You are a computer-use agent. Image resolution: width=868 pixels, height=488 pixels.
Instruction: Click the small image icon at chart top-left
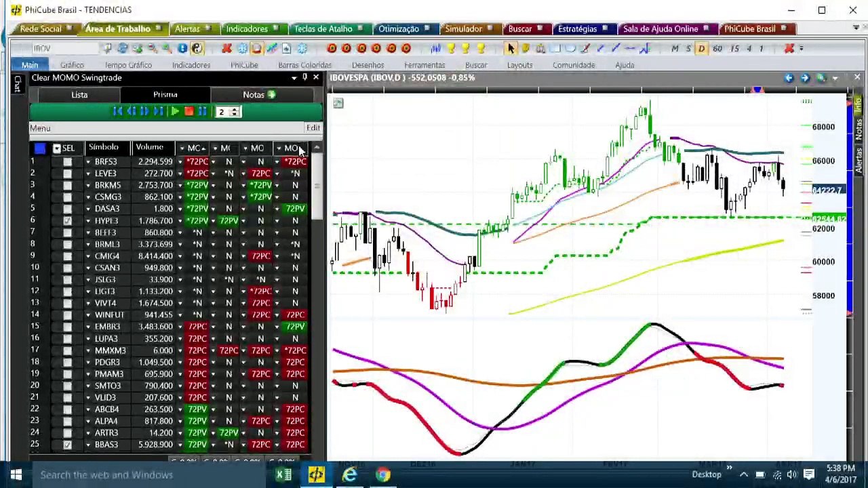point(338,103)
